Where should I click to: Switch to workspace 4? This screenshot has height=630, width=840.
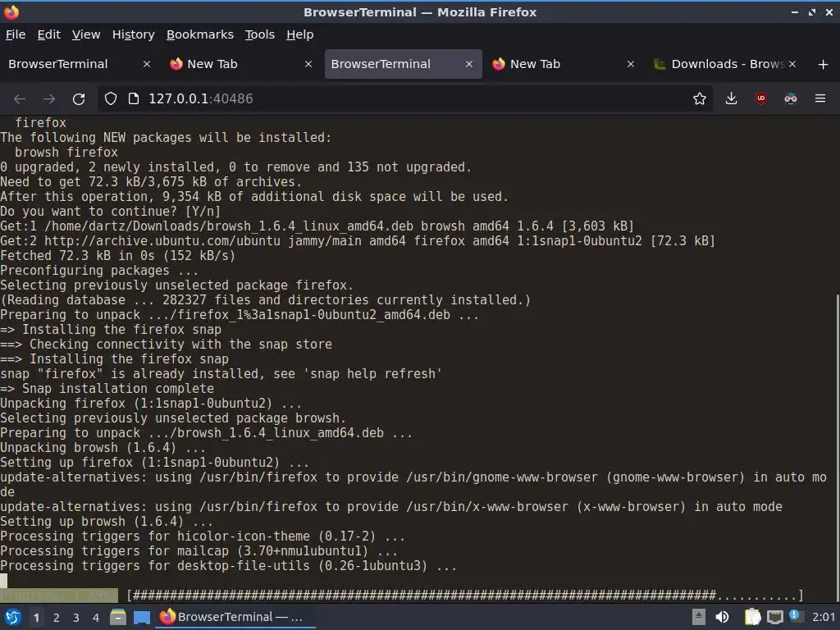pos(96,617)
